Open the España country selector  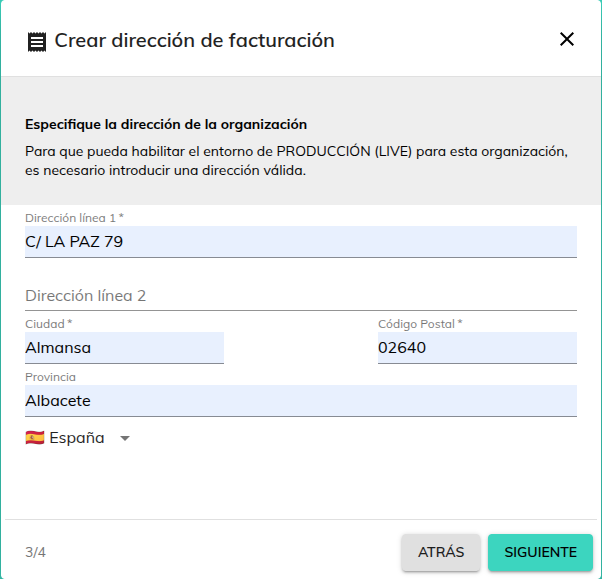pos(78,438)
